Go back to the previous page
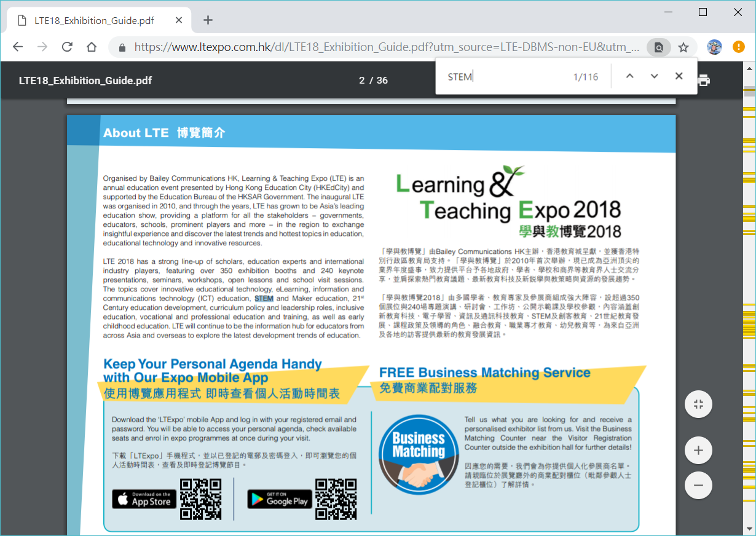Viewport: 756px width, 536px height. 18,47
